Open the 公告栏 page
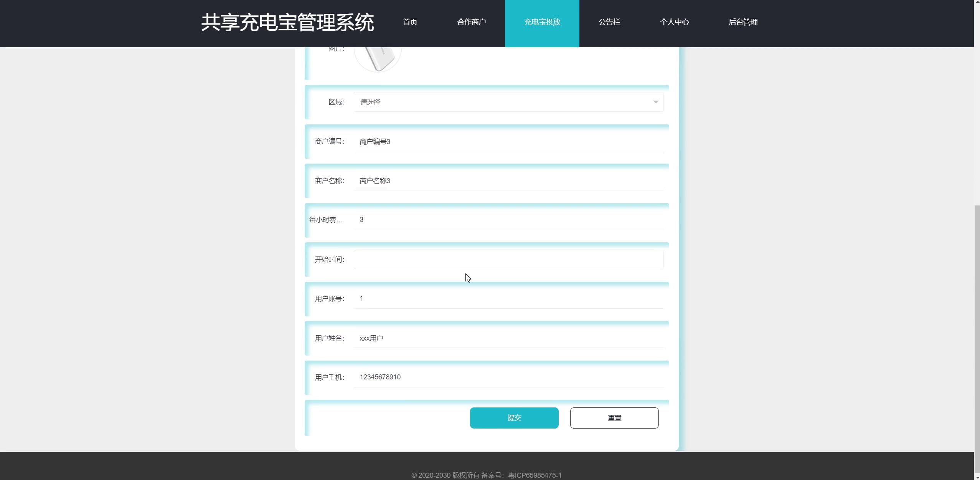980x480 pixels. pyautogui.click(x=609, y=22)
